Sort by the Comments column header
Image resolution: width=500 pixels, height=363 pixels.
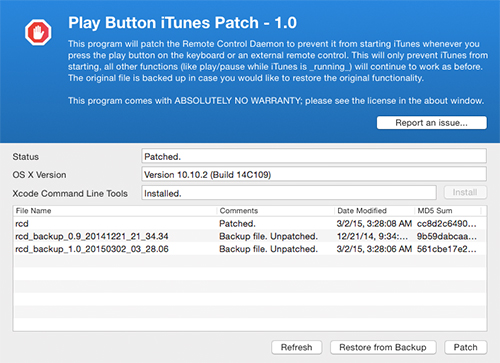tap(276, 211)
